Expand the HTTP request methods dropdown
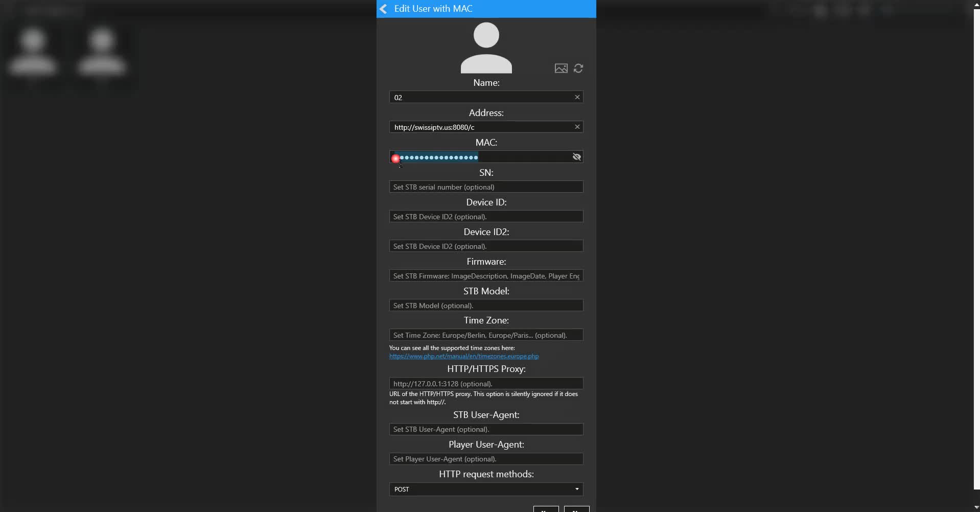This screenshot has width=980, height=512. coord(577,489)
